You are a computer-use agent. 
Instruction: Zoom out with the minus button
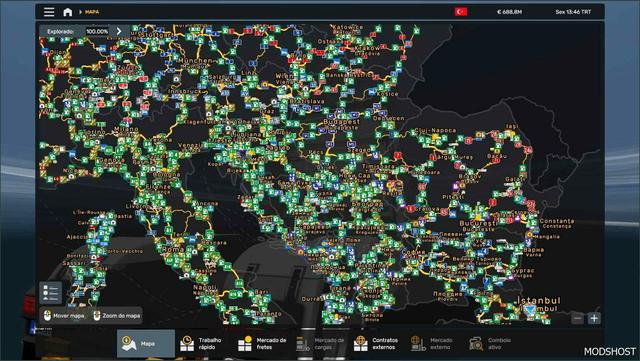coord(577,318)
